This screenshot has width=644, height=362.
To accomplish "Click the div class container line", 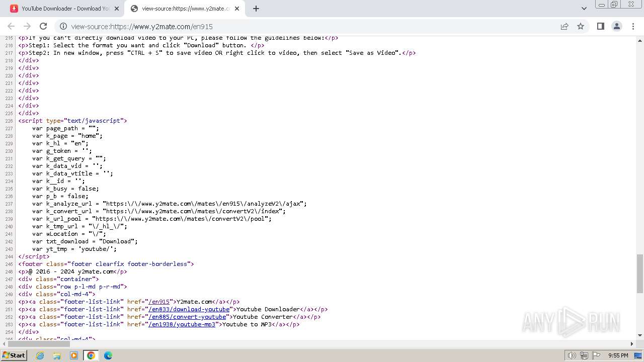I will (x=59, y=279).
